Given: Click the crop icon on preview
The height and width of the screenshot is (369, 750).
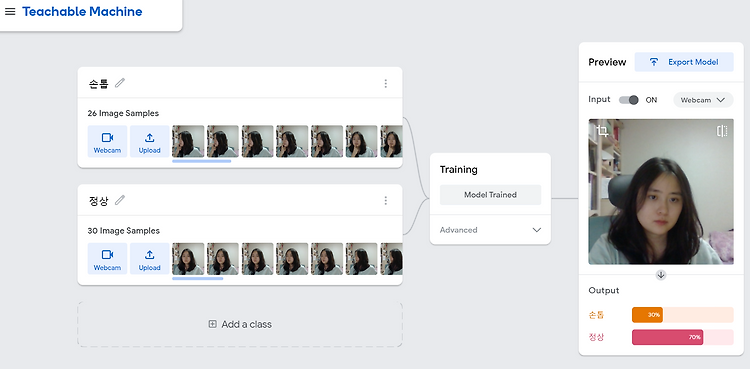Looking at the screenshot, I should coord(602,131).
